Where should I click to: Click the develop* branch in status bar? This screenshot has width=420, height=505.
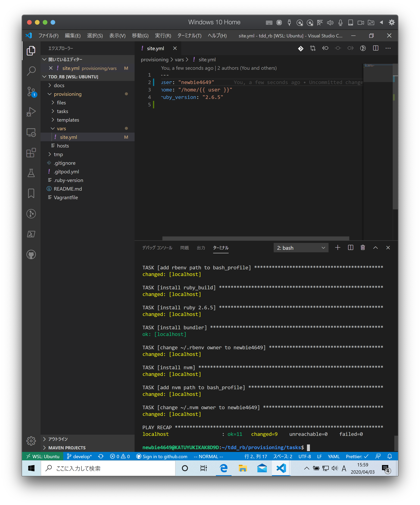(x=79, y=456)
